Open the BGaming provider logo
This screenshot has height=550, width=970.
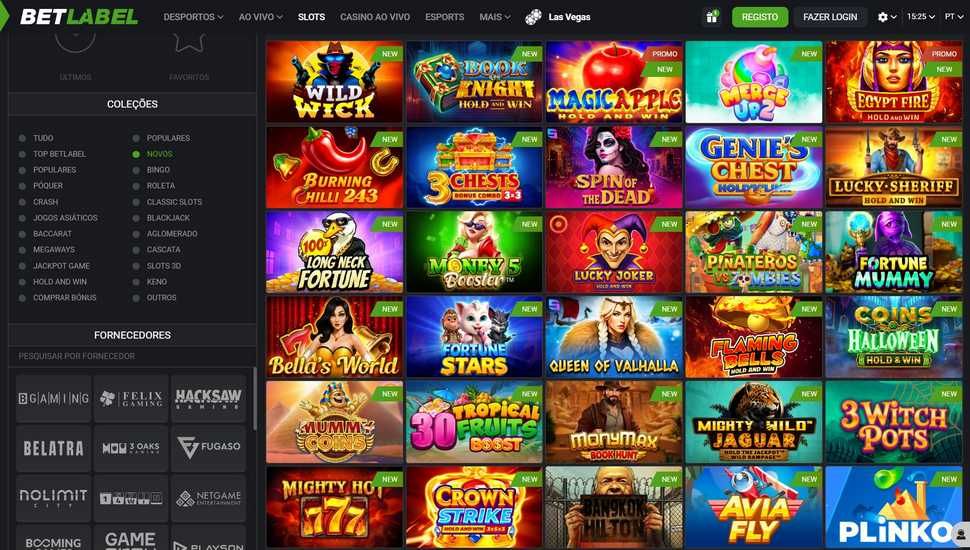[x=54, y=398]
